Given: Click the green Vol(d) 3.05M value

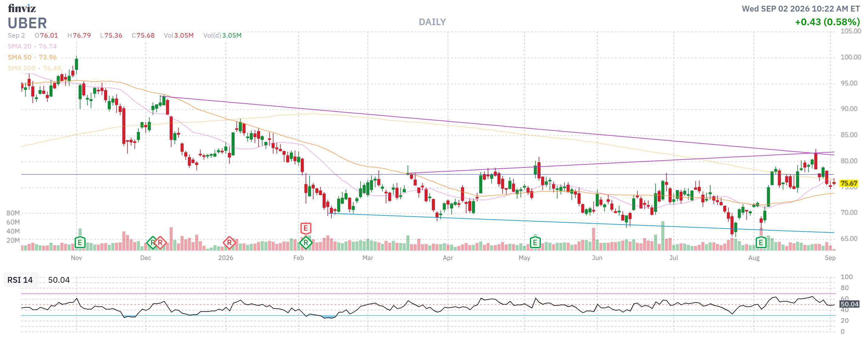Looking at the screenshot, I should coord(232,35).
